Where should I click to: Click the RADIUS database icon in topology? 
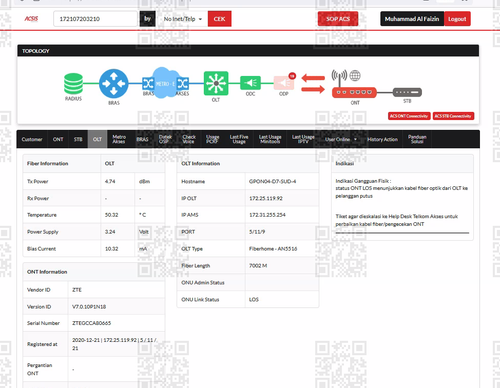tap(73, 84)
